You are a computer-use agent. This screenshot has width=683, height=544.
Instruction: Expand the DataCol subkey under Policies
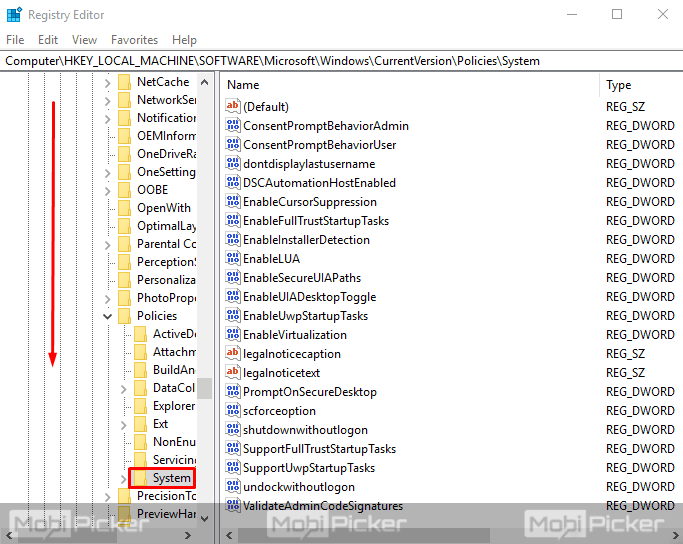[123, 389]
